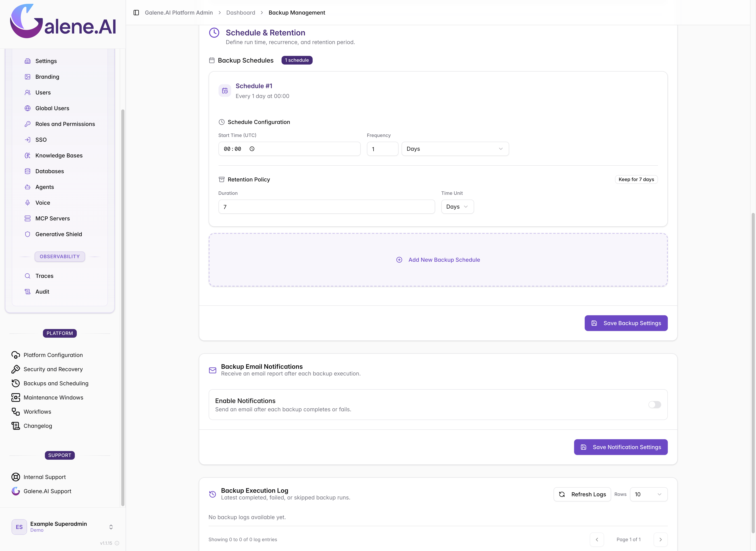Click the Maintenance Windows icon
The height and width of the screenshot is (551, 756).
tap(16, 398)
